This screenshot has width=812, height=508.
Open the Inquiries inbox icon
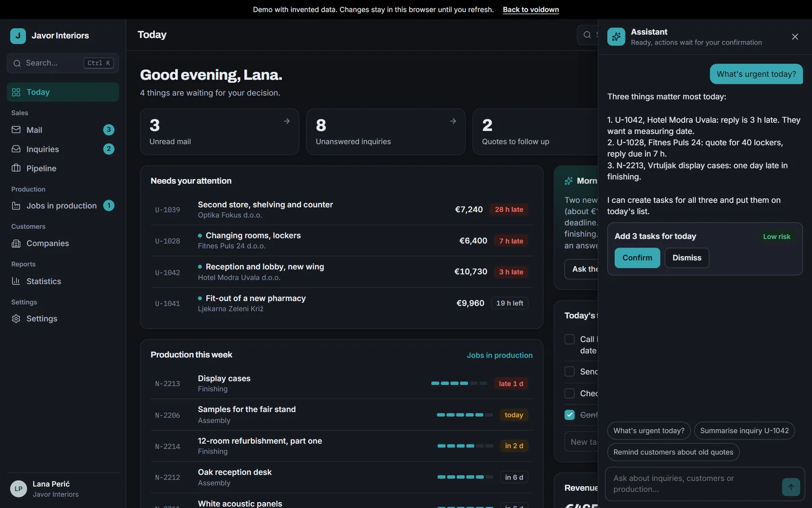tap(16, 149)
